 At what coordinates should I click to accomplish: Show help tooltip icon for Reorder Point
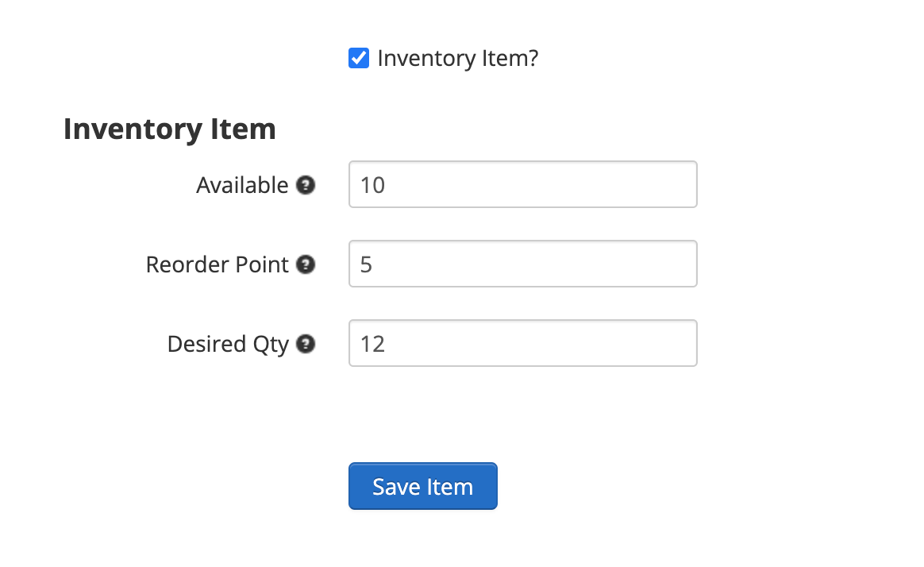(x=306, y=264)
